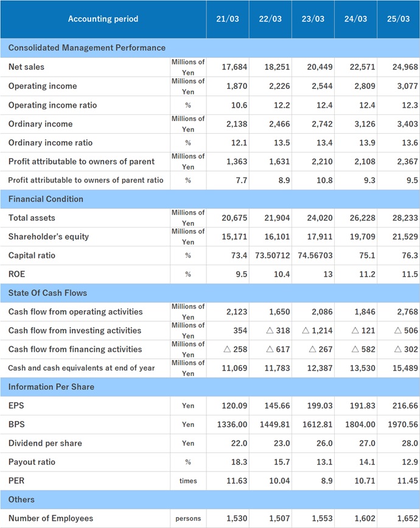Select the Financial Condition section heading
Viewport: 420px width, 528px height.
(x=46, y=199)
